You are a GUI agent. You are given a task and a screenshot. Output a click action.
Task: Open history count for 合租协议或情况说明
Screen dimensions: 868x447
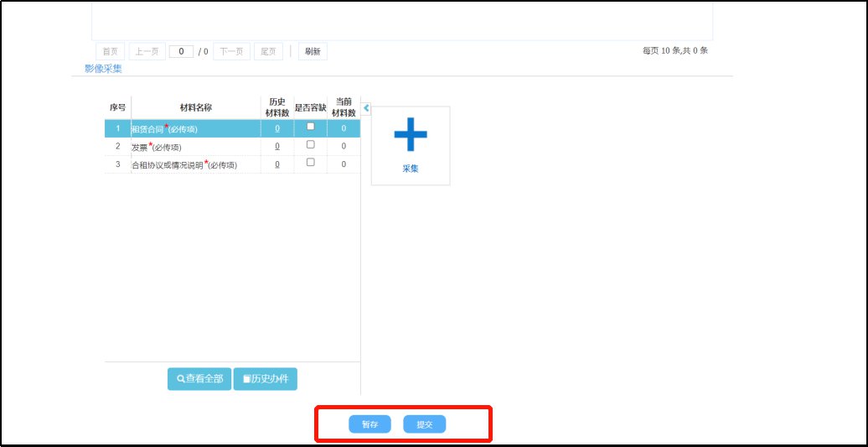click(x=277, y=165)
